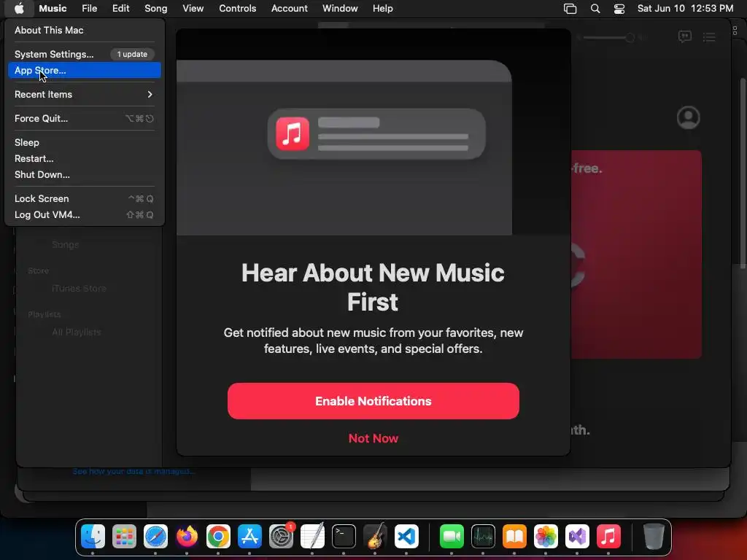Click See how your data is managed link
747x560 pixels.
coord(133,471)
